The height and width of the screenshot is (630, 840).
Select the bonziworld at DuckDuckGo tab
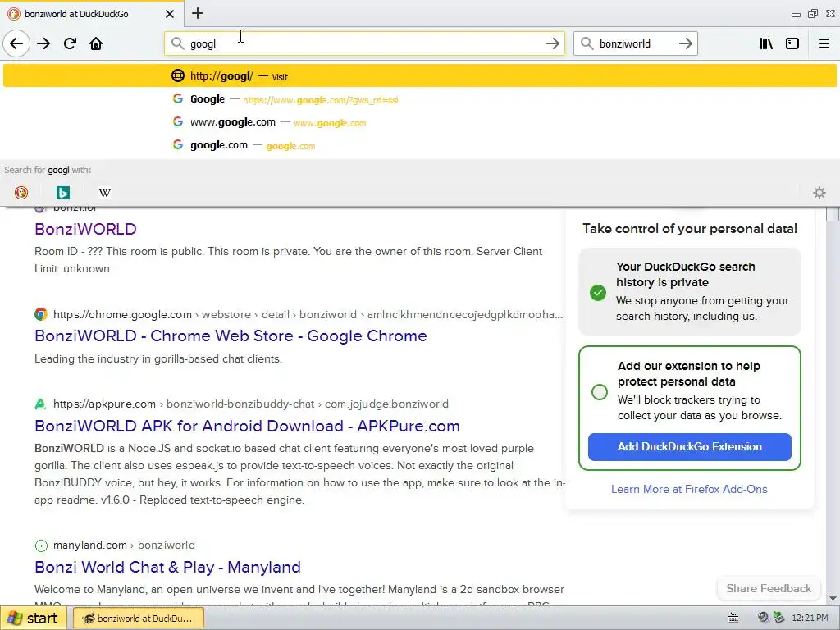tap(92, 14)
